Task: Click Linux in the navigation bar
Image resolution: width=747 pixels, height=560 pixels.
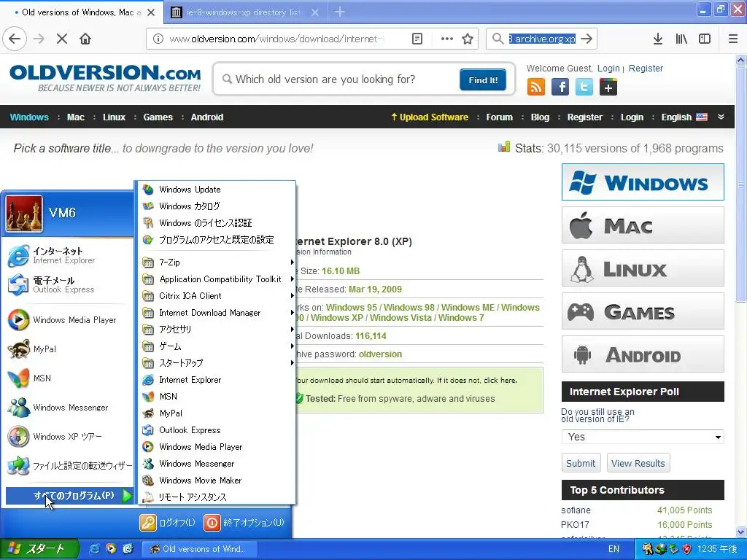Action: tap(114, 117)
